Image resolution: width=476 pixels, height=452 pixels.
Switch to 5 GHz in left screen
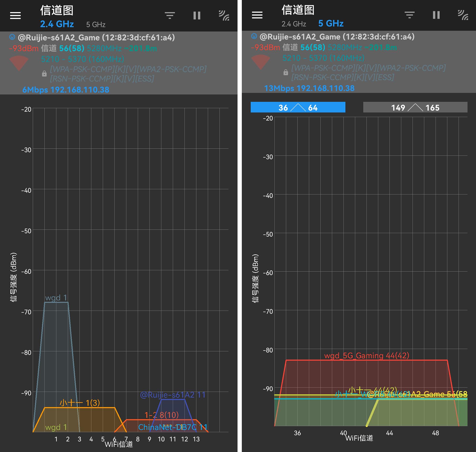[x=96, y=25]
